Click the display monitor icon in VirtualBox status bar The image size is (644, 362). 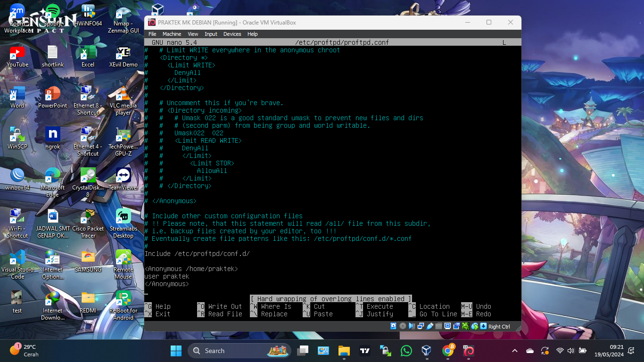pyautogui.click(x=447, y=326)
